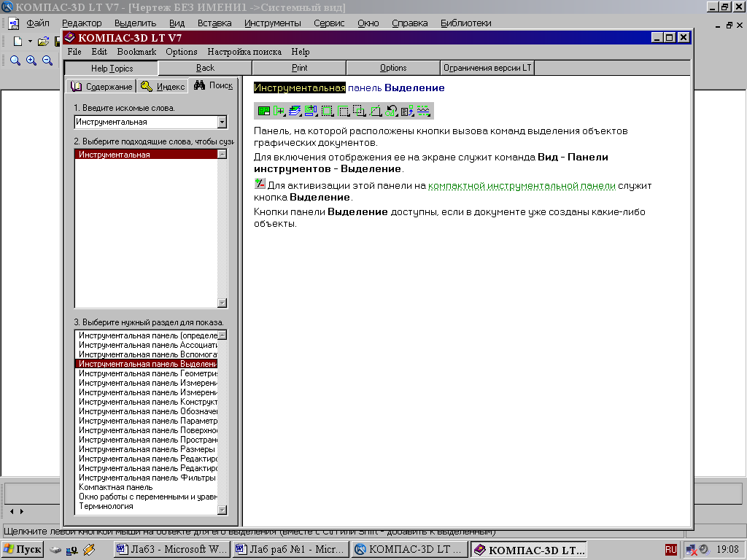Open the Окно menu
The width and height of the screenshot is (747, 560).
pos(368,23)
